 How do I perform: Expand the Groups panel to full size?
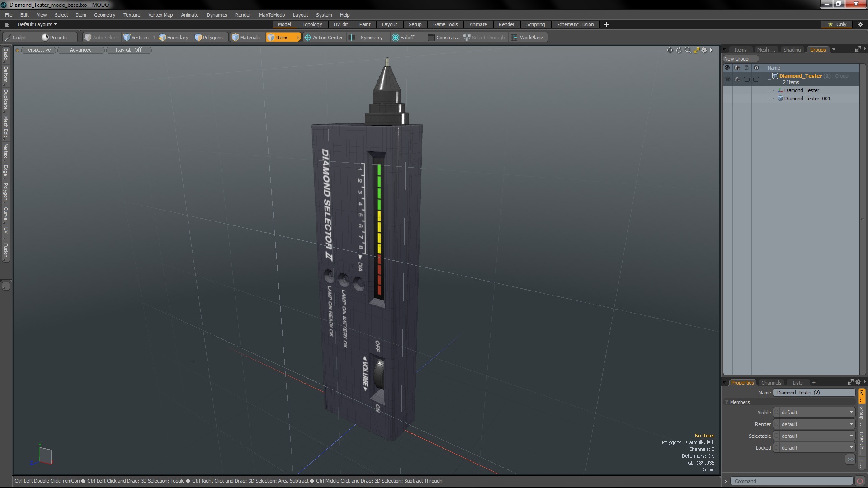tap(858, 49)
